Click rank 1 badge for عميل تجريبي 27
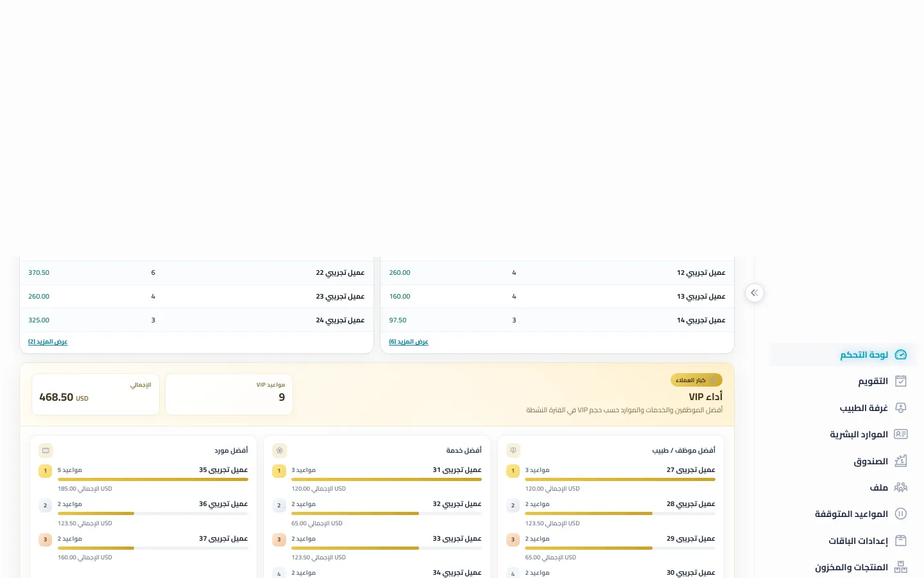The image size is (924, 578). 513,471
